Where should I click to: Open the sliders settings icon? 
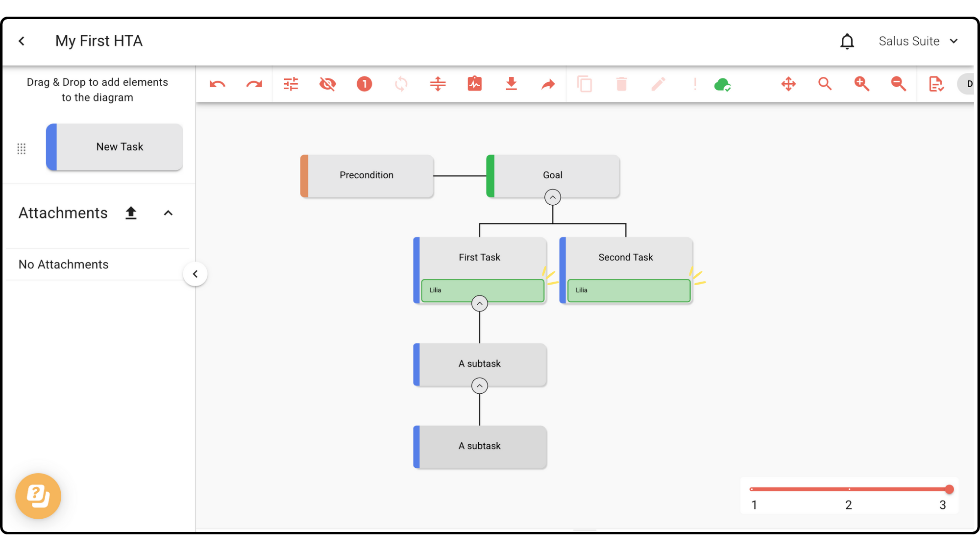coord(291,84)
